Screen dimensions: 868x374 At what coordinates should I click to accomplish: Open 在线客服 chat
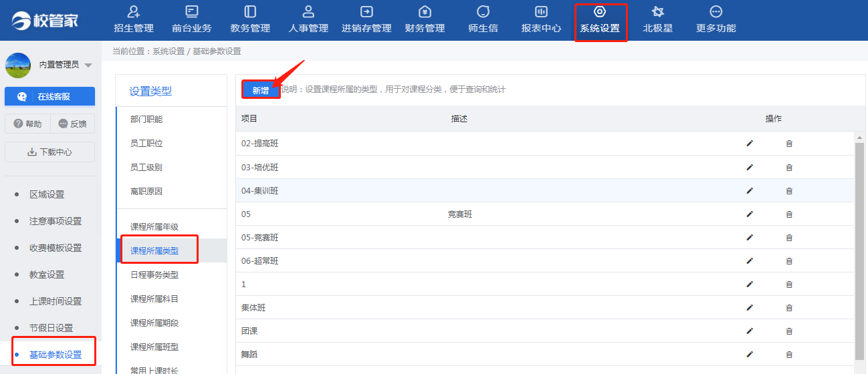(49, 96)
